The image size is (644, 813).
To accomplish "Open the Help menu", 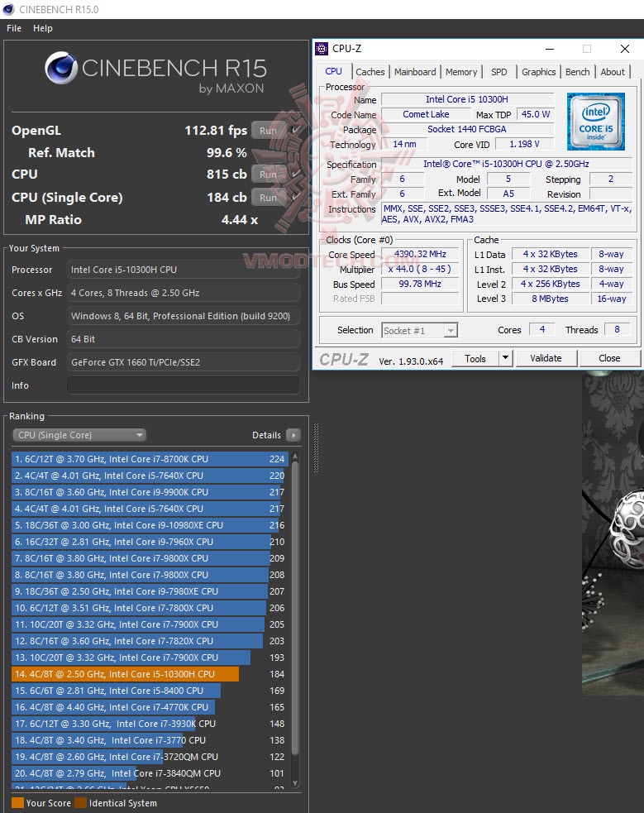I will click(43, 28).
